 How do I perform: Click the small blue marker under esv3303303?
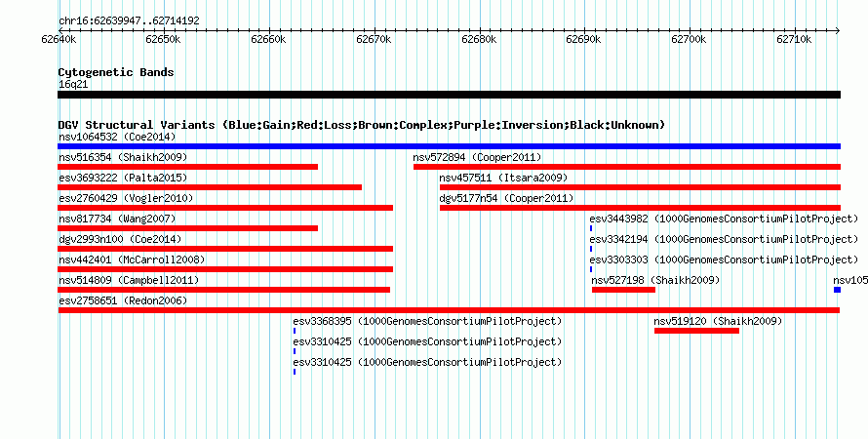tap(591, 269)
